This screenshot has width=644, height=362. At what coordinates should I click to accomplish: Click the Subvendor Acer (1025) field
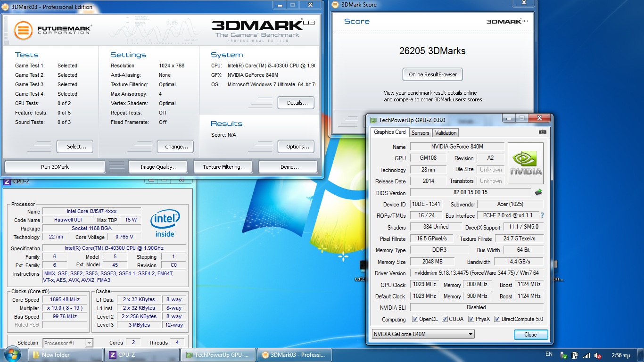510,204
